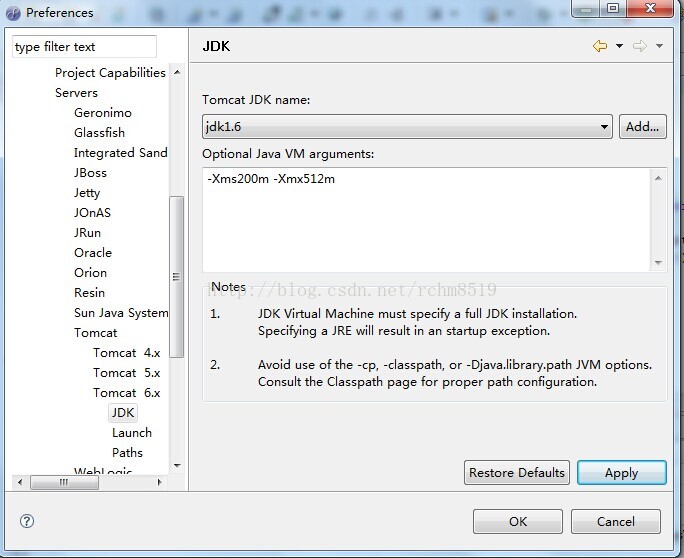
Task: Click the help question mark icon
Action: (x=27, y=520)
